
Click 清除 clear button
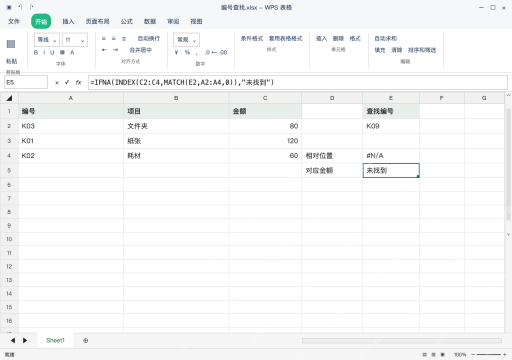397,50
